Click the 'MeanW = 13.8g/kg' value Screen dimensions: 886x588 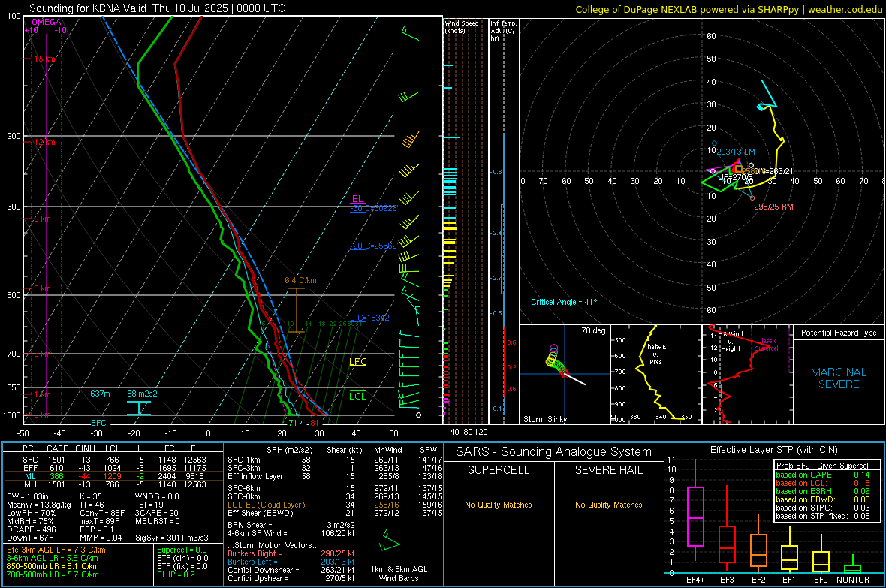tap(39, 505)
